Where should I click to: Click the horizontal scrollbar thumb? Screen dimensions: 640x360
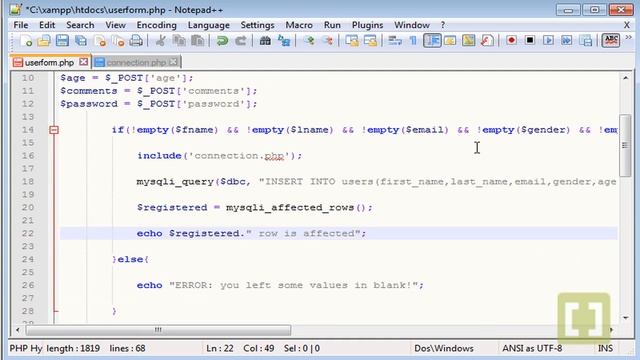(x=158, y=330)
